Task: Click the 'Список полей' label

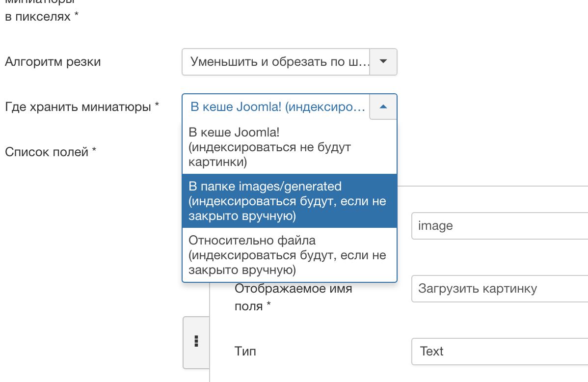Action: 47,152
